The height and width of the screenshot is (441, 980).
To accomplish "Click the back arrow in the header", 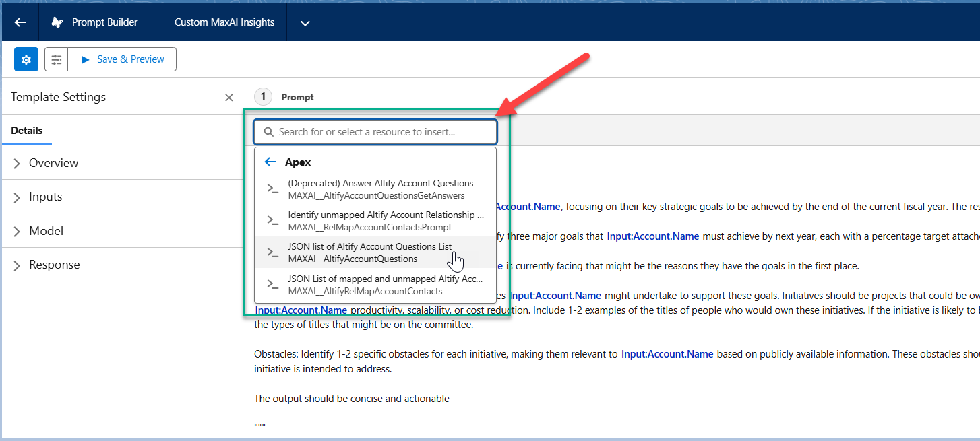I will [20, 22].
